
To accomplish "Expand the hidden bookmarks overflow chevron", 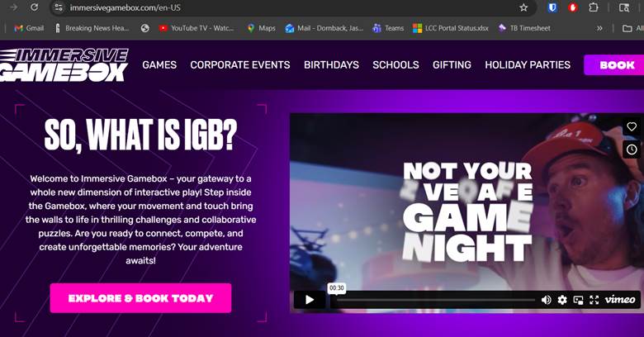I will (600, 28).
